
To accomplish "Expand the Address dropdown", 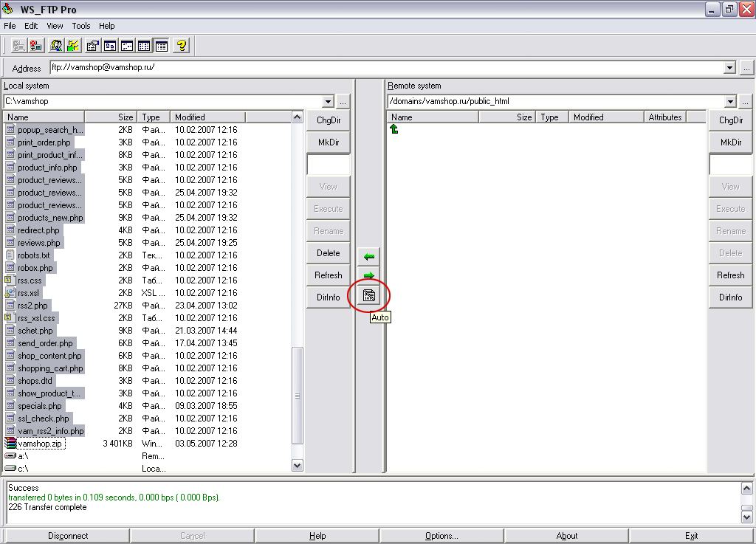I will tap(730, 68).
